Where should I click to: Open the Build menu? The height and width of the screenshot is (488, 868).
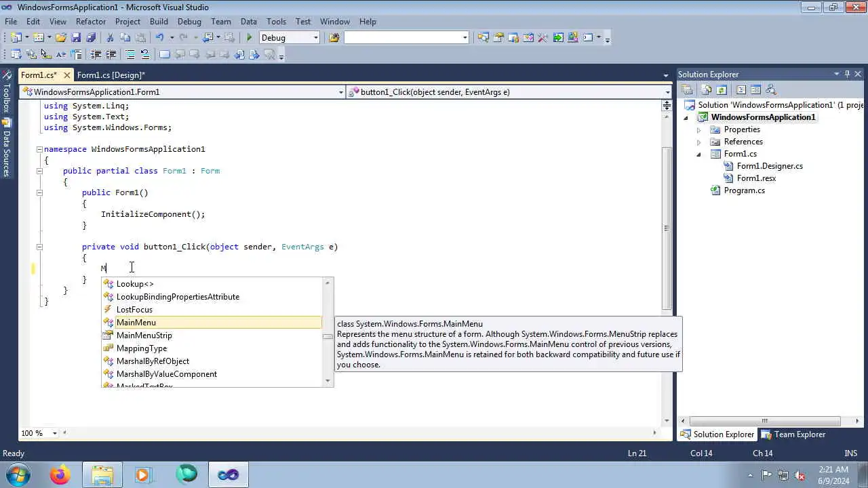coord(159,22)
